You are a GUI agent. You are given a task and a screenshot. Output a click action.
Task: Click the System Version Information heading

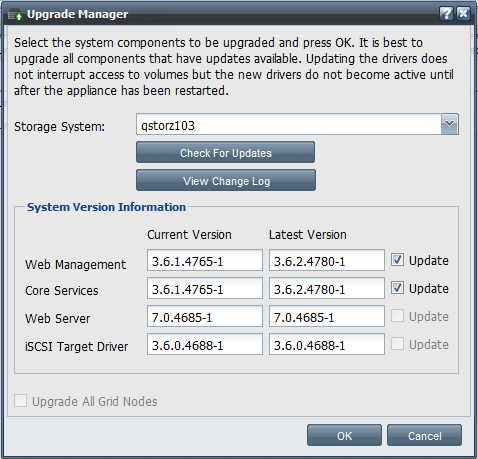point(106,207)
